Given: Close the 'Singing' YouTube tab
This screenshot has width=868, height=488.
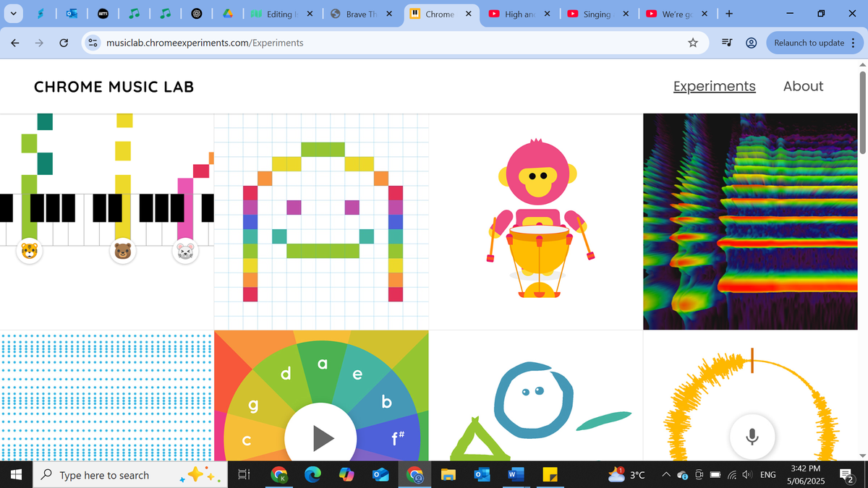Looking at the screenshot, I should 626,14.
